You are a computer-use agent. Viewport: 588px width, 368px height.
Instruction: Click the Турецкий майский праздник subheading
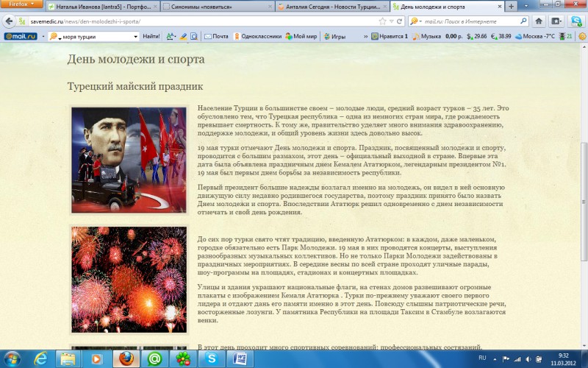135,86
